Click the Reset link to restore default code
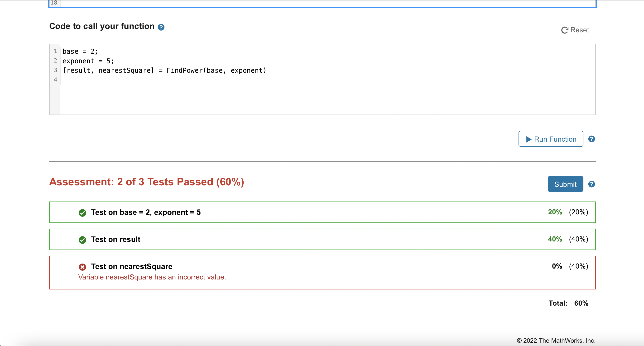Image resolution: width=644 pixels, height=346 pixels. click(x=580, y=30)
